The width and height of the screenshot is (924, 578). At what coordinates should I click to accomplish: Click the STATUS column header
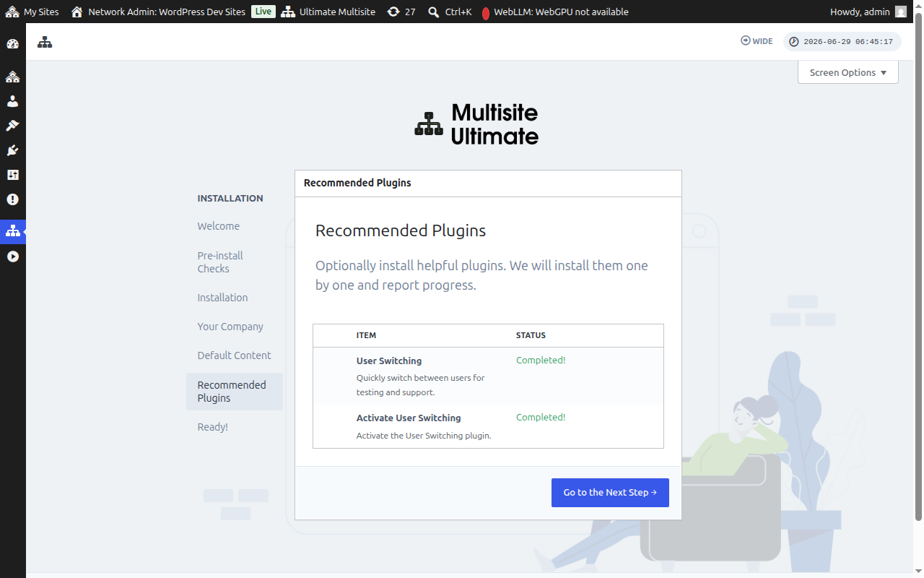click(x=531, y=335)
